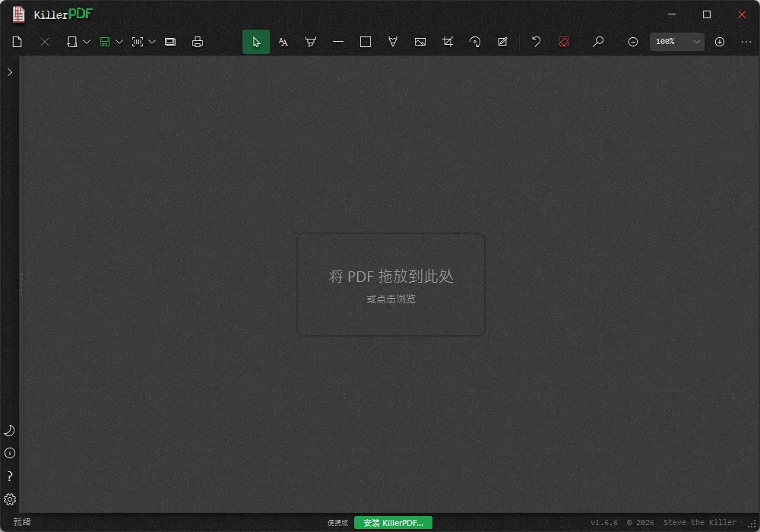Expand the open file dropdown arrow
Screen dimensions: 760x532
[x=87, y=42]
